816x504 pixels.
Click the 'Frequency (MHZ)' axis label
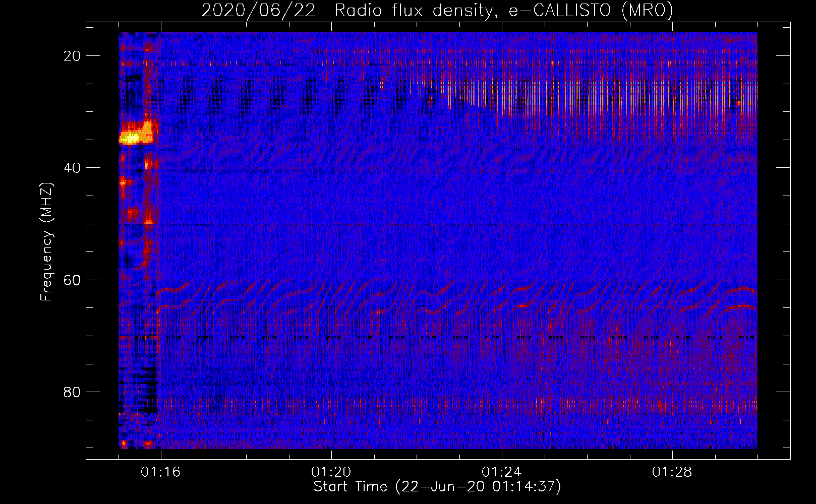click(x=46, y=241)
